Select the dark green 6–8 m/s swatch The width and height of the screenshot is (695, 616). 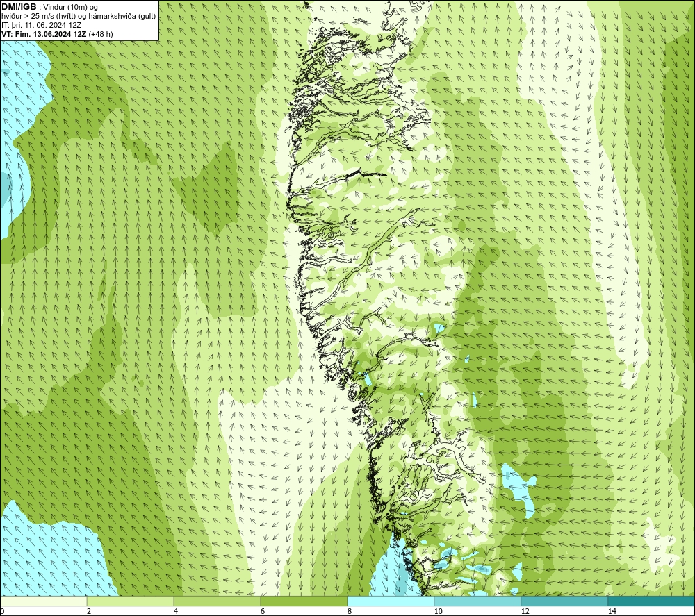tap(304, 601)
